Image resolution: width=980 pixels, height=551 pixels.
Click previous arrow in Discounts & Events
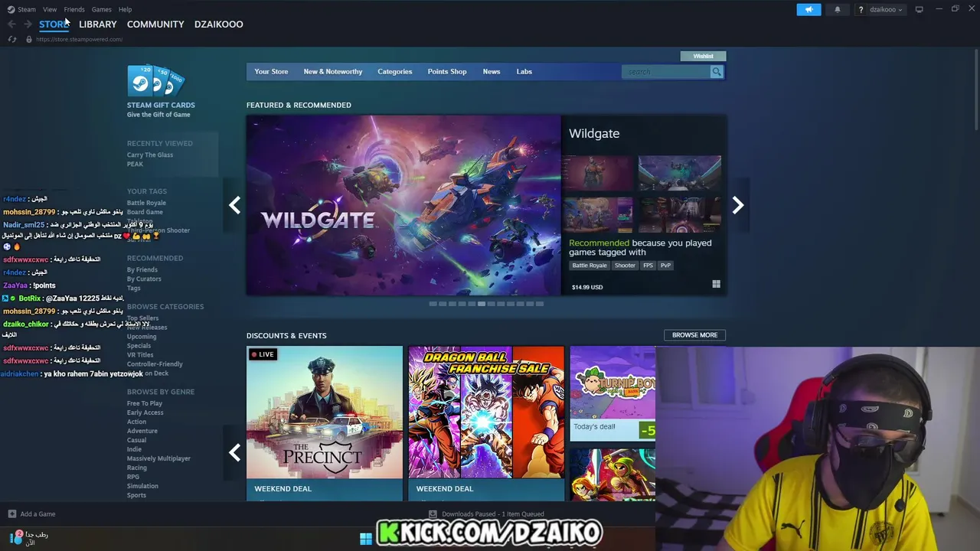click(x=234, y=452)
